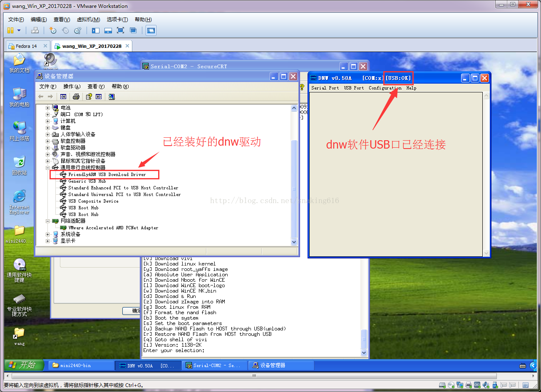
Task: Expand the 人体学输入设备 node
Action: tap(47, 134)
